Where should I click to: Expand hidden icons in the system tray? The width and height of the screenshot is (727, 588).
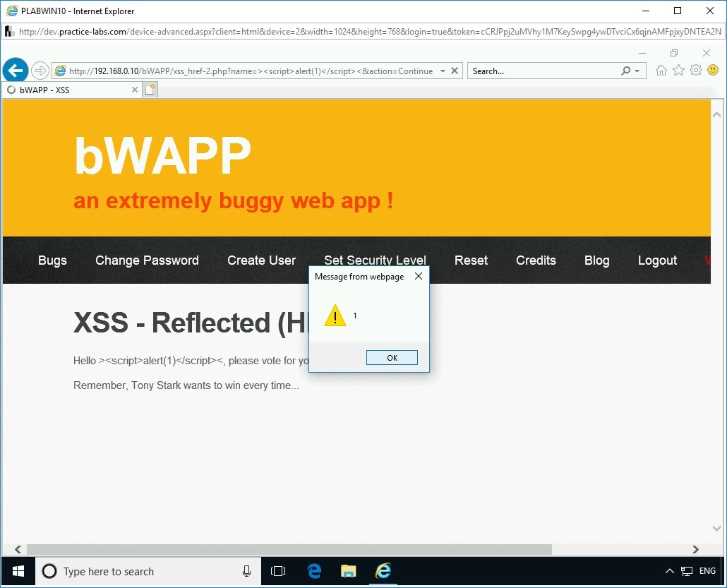pyautogui.click(x=669, y=570)
